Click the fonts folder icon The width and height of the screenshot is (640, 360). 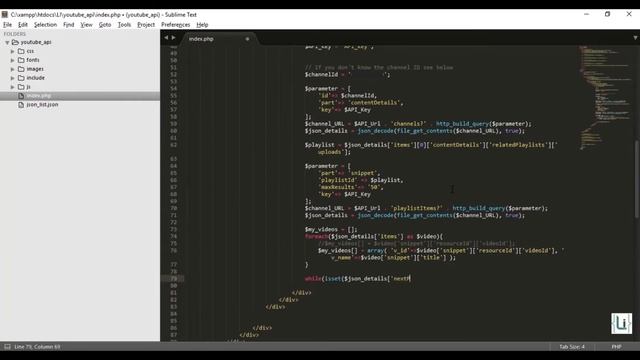(x=21, y=60)
